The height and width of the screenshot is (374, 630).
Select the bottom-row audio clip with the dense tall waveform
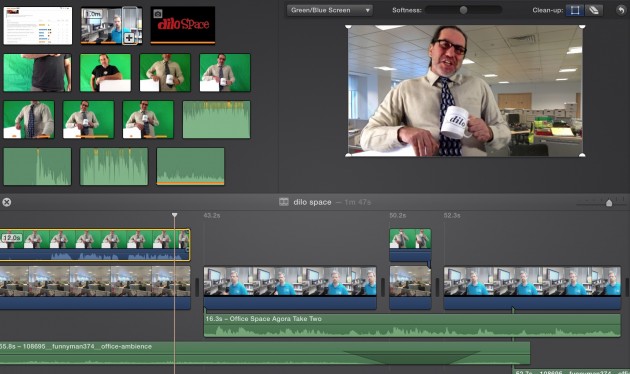pyautogui.click(x=114, y=166)
